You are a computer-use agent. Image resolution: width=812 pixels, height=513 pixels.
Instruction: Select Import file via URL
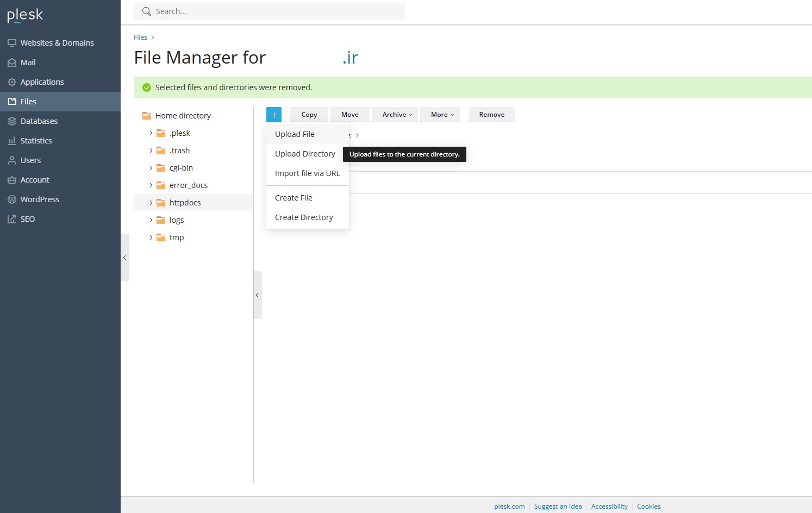pos(307,173)
